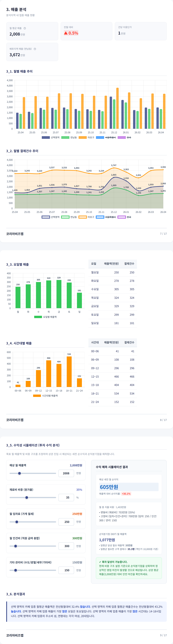The image size is (173, 644).
Task: Click the 금 bar labeled 329
Action: click(x=59, y=294)
